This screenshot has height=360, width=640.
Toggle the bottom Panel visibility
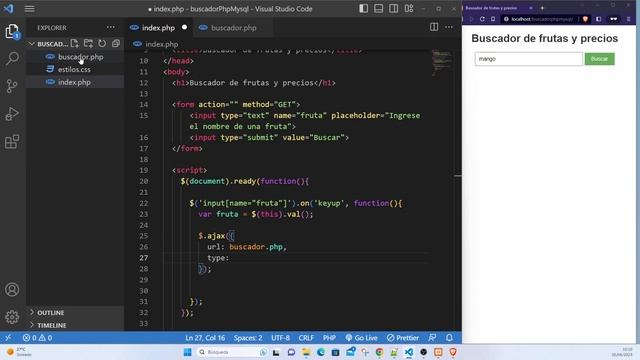pyautogui.click(x=378, y=9)
